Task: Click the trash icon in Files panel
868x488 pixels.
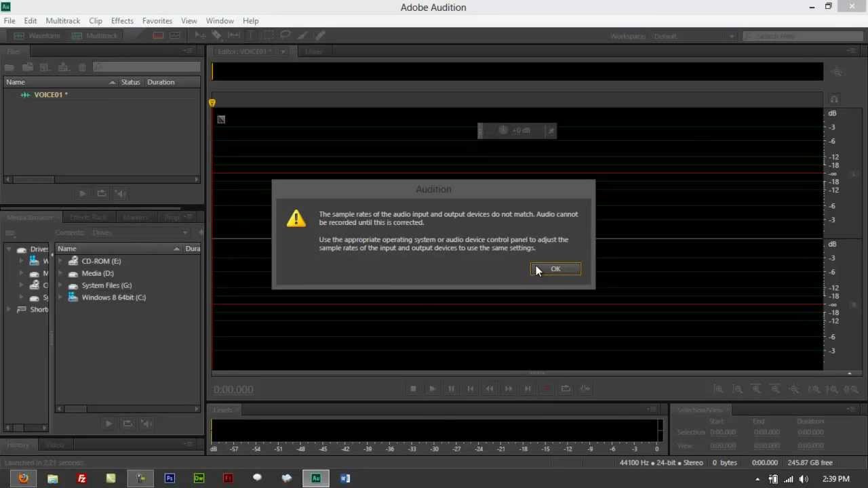Action: click(x=82, y=67)
